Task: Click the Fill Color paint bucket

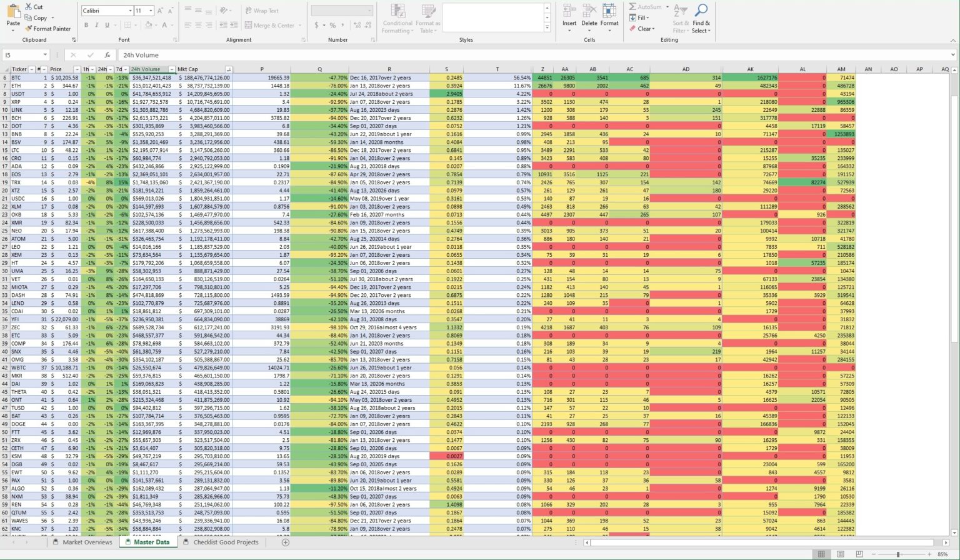Action: coord(148,25)
